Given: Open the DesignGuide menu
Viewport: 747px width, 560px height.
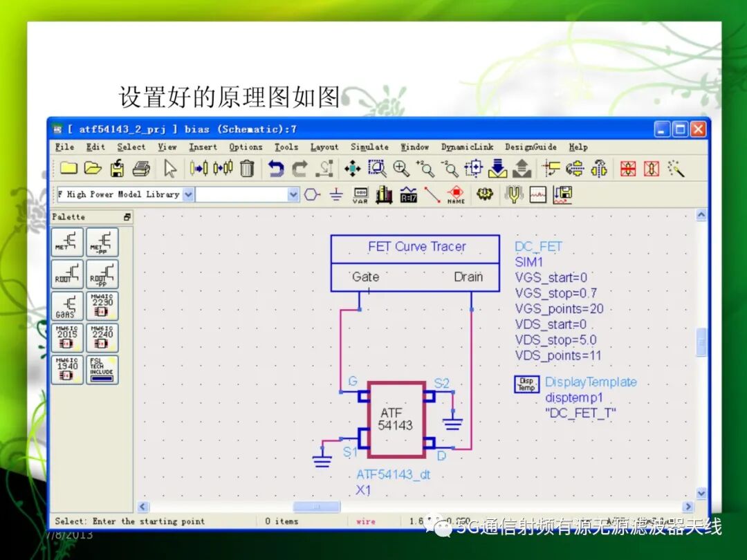Looking at the screenshot, I should (x=531, y=147).
